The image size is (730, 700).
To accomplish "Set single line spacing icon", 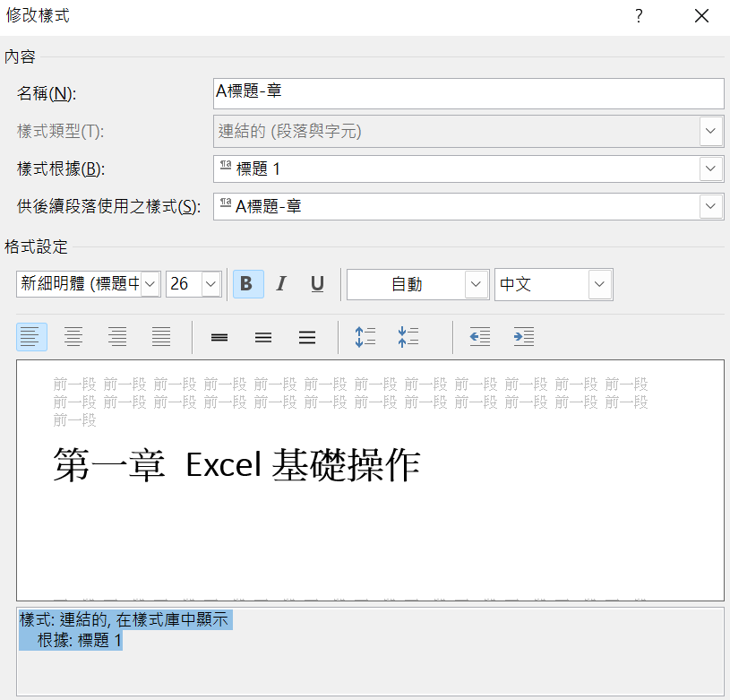I will coord(219,337).
